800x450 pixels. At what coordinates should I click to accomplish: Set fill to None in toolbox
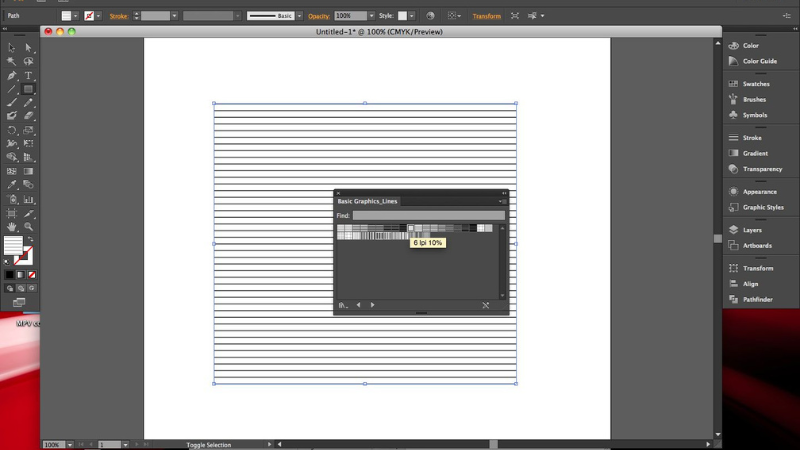click(33, 274)
